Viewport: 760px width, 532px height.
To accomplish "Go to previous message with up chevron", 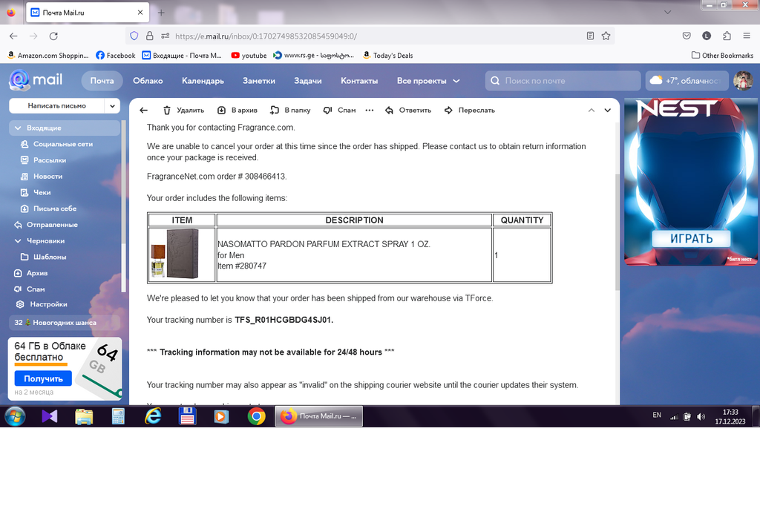I will pyautogui.click(x=592, y=111).
